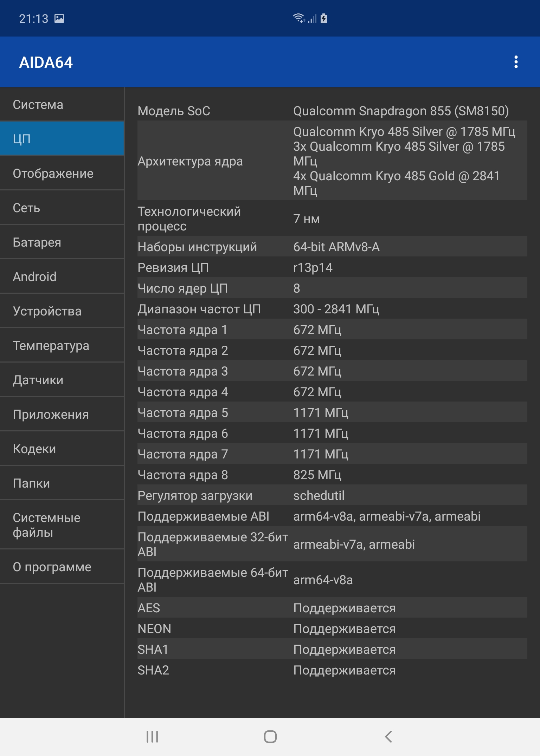Select the 300 - 2841 МГц value
Screen dimensions: 540x756
tap(336, 309)
